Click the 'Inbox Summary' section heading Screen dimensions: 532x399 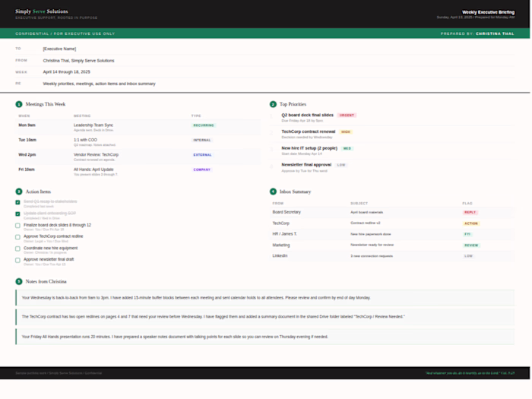coord(295,192)
